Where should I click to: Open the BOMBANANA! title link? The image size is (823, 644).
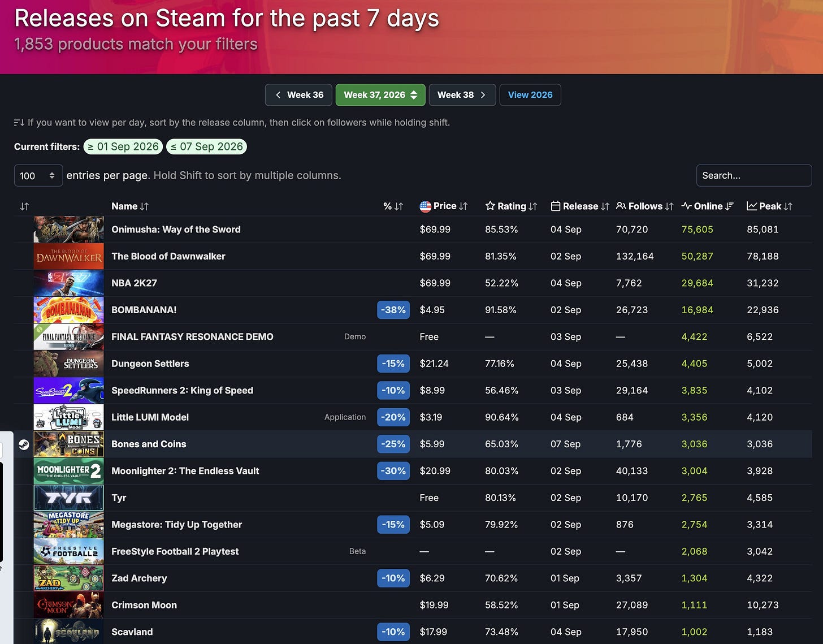144,310
